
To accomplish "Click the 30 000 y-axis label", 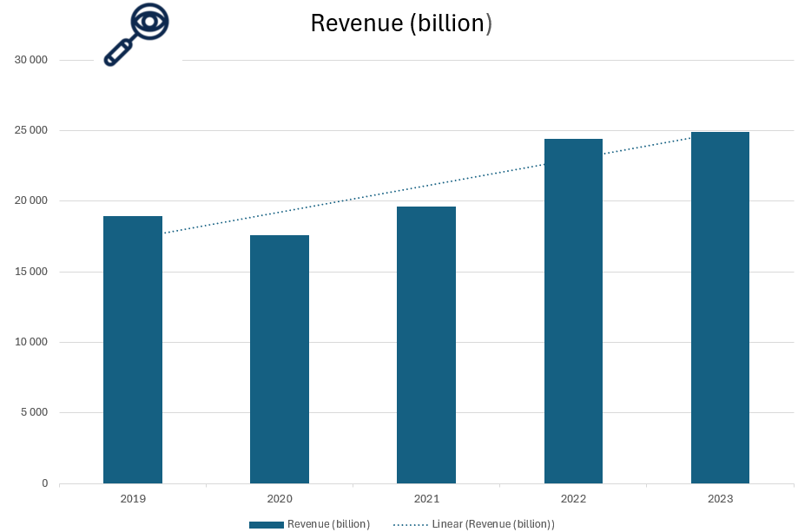I will coord(31,60).
